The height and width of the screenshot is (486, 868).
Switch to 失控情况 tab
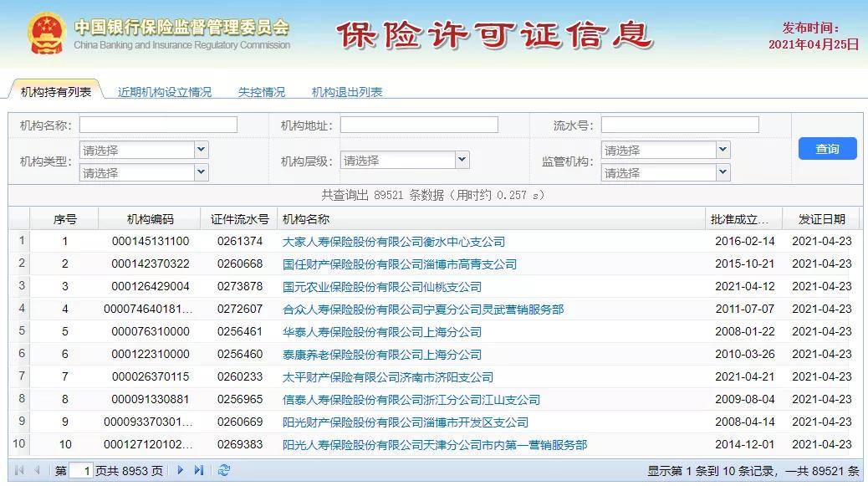(261, 92)
